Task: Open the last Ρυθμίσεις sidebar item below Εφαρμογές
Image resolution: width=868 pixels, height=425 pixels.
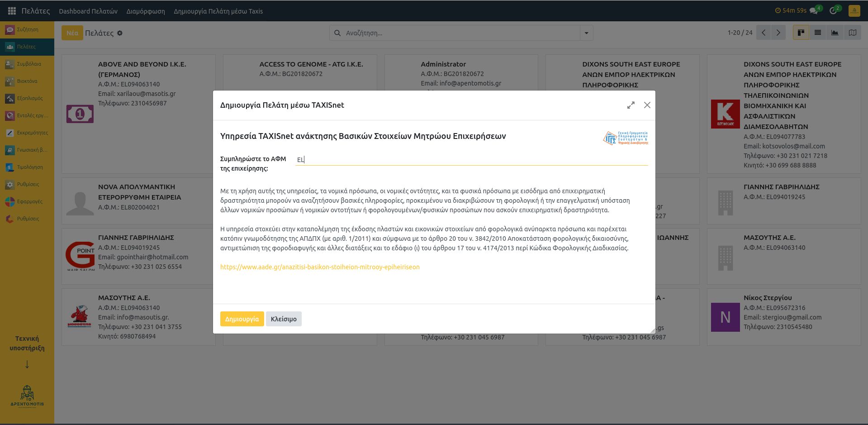Action: tap(27, 219)
